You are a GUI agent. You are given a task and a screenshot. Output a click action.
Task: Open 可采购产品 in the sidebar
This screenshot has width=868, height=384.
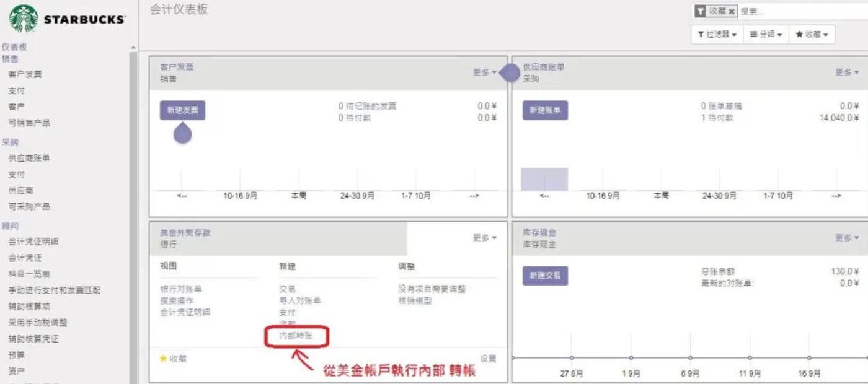(x=29, y=206)
